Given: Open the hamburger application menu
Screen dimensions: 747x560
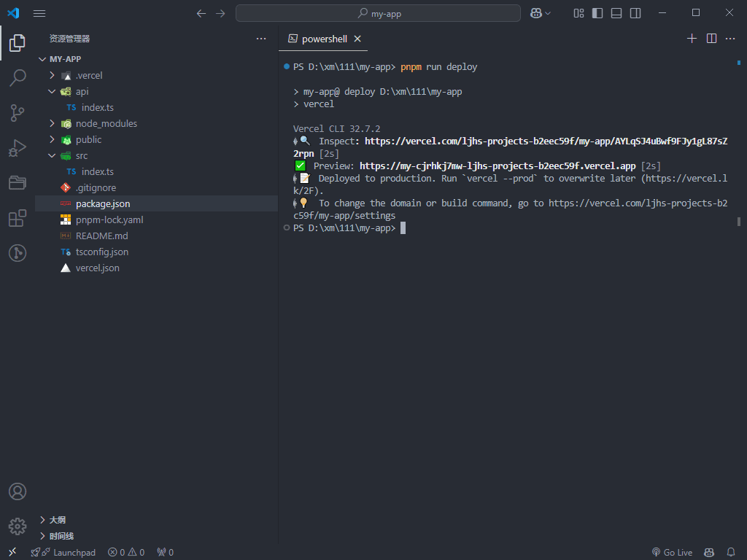Looking at the screenshot, I should click(x=39, y=13).
